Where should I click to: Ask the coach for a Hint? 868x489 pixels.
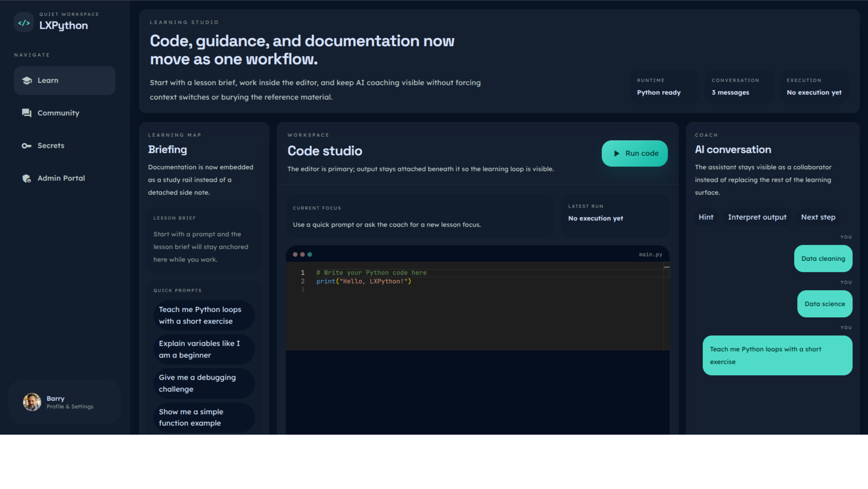pyautogui.click(x=706, y=217)
